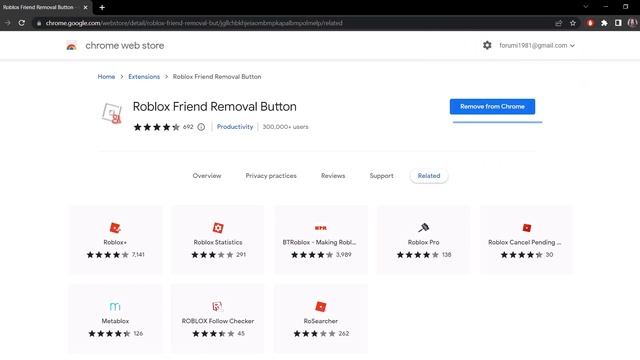Viewport: 640px width, 360px height.
Task: Click the 692 ratings count
Action: pyautogui.click(x=188, y=127)
